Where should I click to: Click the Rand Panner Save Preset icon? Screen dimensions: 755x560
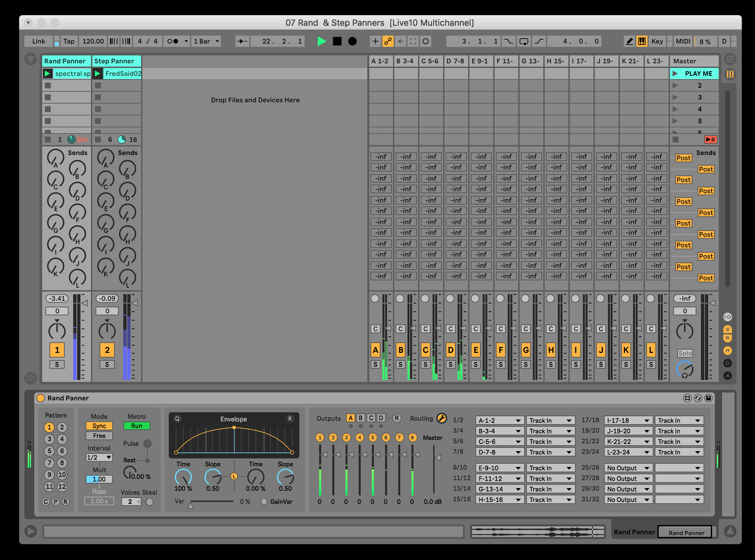point(708,398)
